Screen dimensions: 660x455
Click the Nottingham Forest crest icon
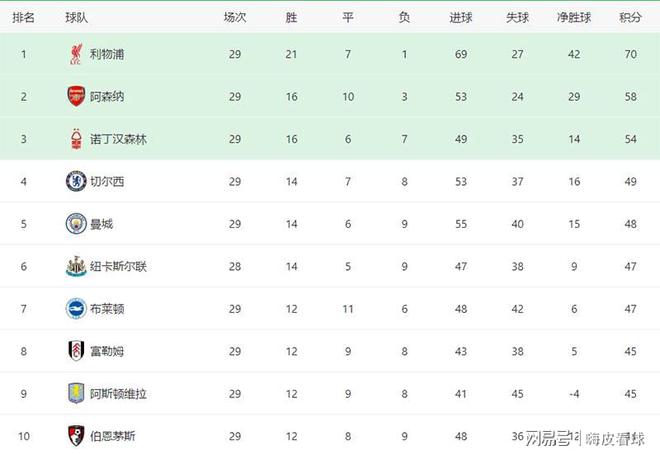[x=76, y=139]
